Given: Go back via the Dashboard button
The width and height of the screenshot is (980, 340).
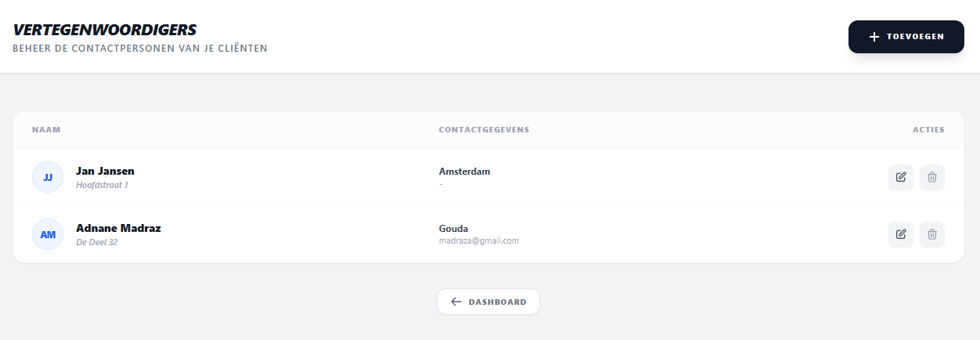Looking at the screenshot, I should (x=488, y=302).
